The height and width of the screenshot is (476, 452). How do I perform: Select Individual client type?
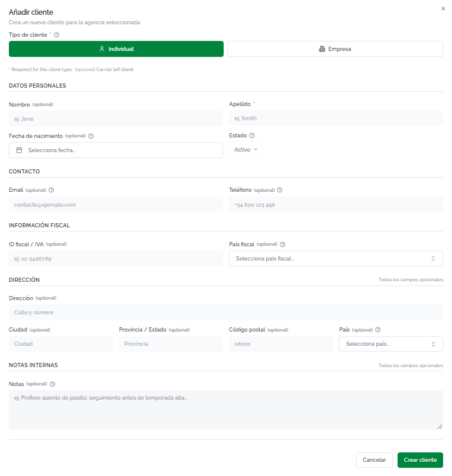[x=116, y=49]
